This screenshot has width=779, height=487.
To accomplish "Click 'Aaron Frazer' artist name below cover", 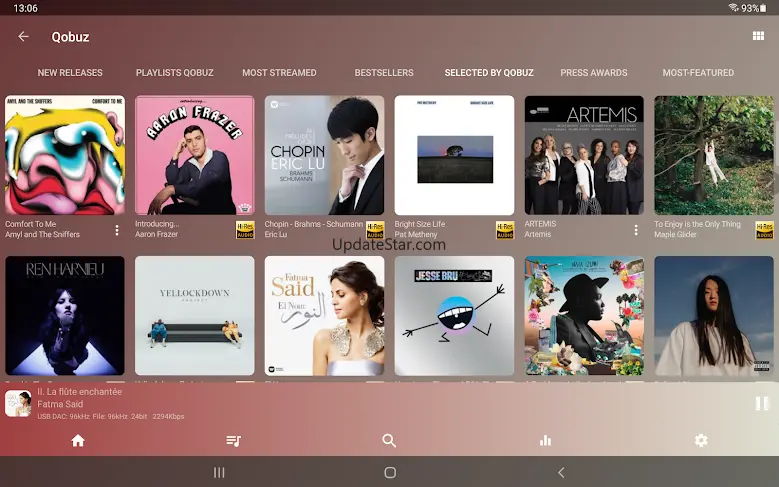I will 156,235.
